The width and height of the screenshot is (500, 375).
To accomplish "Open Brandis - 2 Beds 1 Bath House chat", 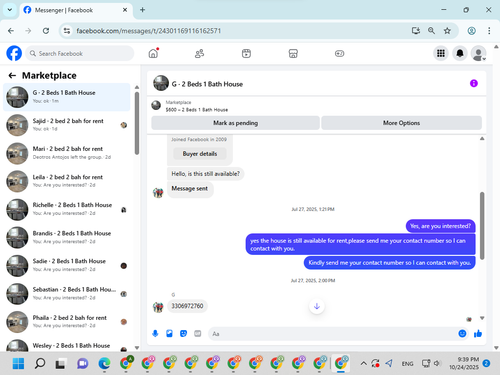I will click(67, 237).
